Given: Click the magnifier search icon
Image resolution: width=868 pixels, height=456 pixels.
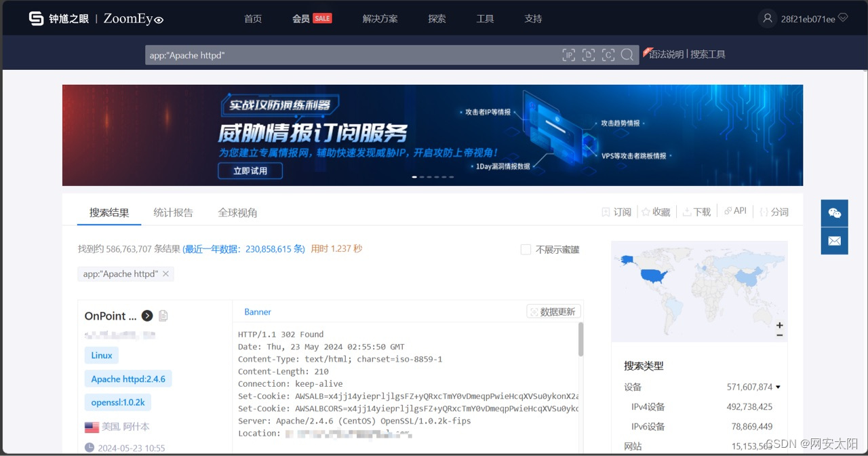Looking at the screenshot, I should tap(627, 55).
